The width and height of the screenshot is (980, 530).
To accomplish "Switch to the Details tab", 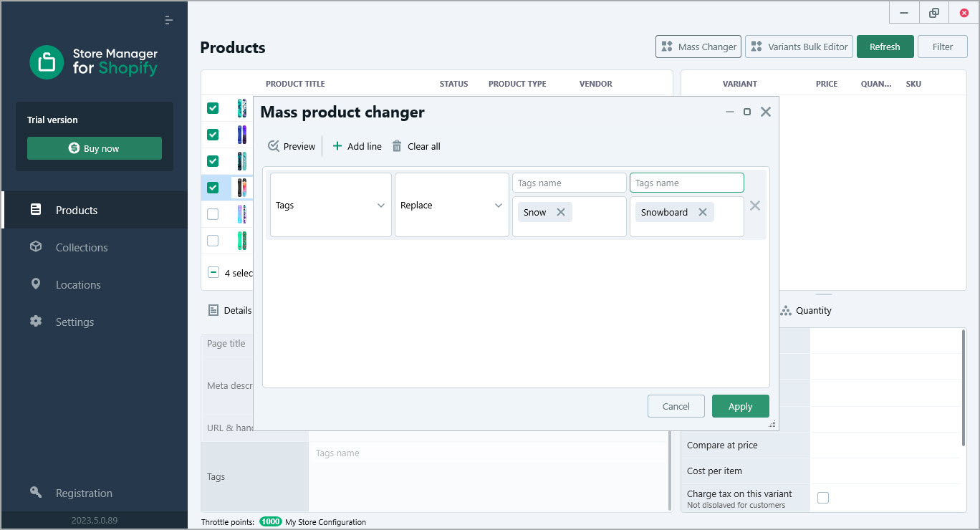I will (230, 310).
